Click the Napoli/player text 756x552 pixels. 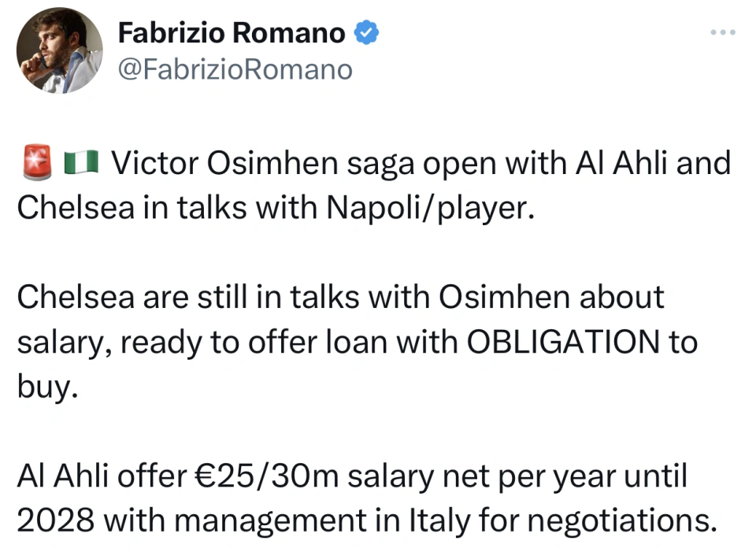pos(431,208)
